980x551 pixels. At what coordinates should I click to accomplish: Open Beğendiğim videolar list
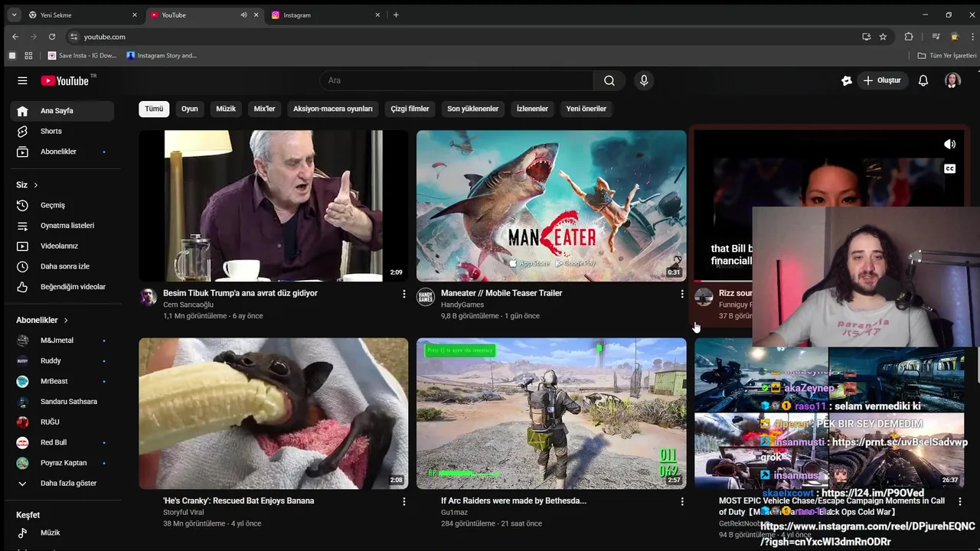62,287
